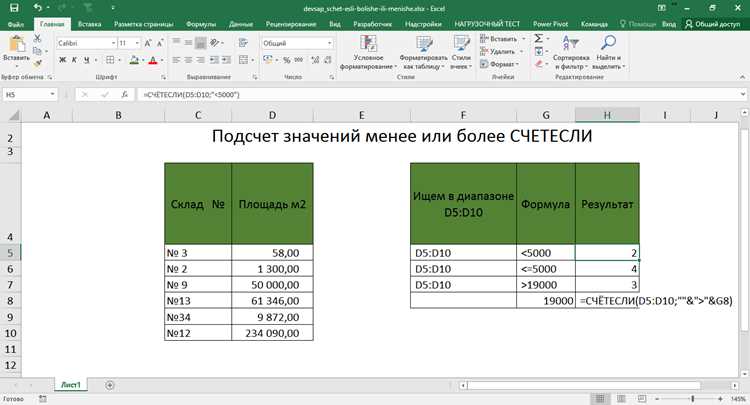
Task: Select the Лист1 sheet tab
Action: tap(71, 385)
